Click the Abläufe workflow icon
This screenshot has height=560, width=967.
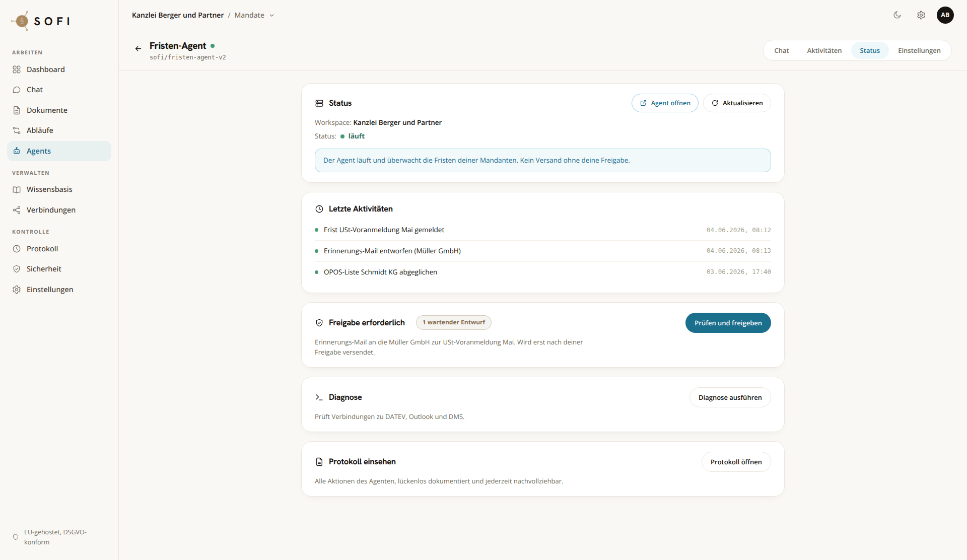(17, 130)
